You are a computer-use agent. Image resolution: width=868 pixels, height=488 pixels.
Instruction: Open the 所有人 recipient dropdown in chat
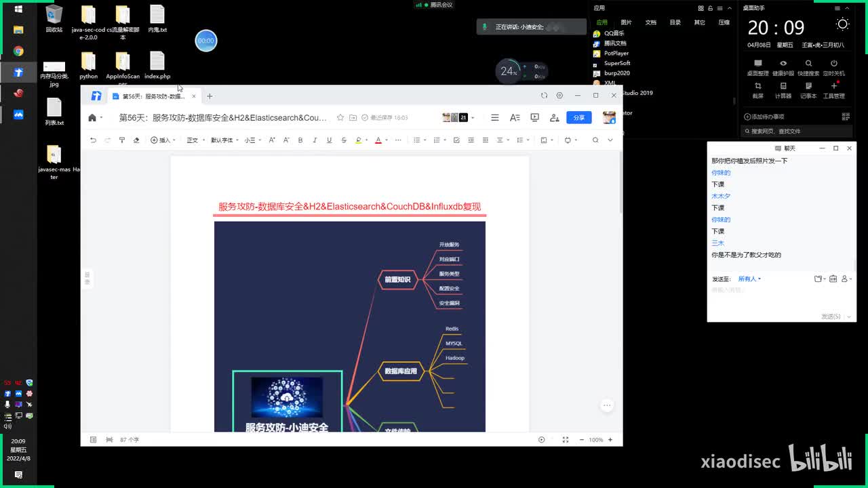(749, 279)
